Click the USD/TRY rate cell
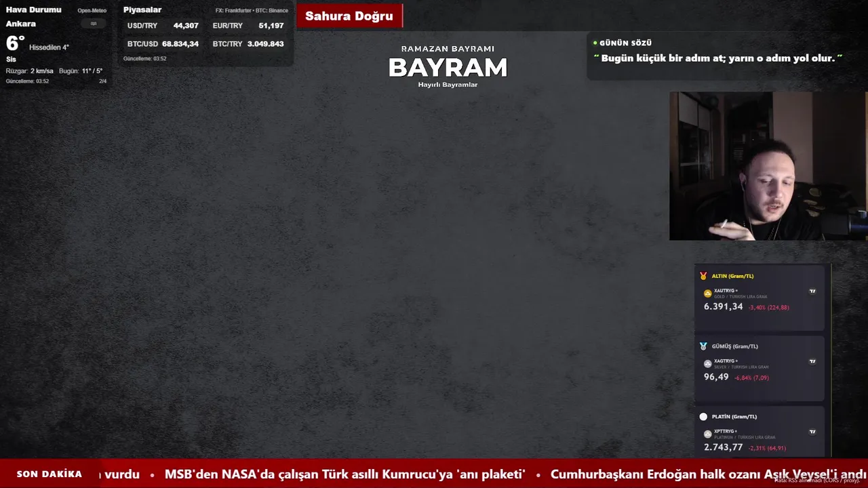868x488 pixels. [163, 26]
